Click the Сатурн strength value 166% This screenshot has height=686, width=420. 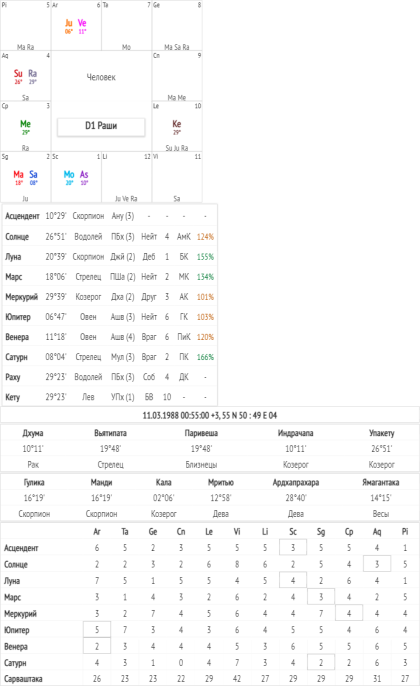(x=205, y=357)
